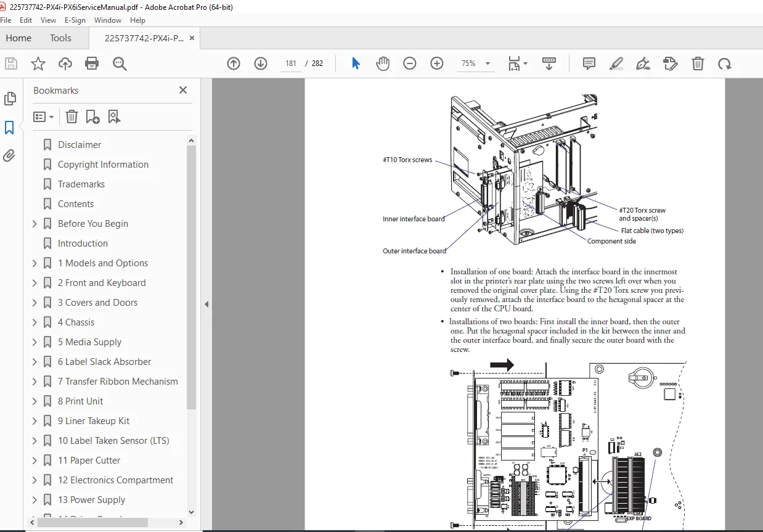Open bookmarks panel options dropdown
The image size is (763, 532).
coord(43,117)
